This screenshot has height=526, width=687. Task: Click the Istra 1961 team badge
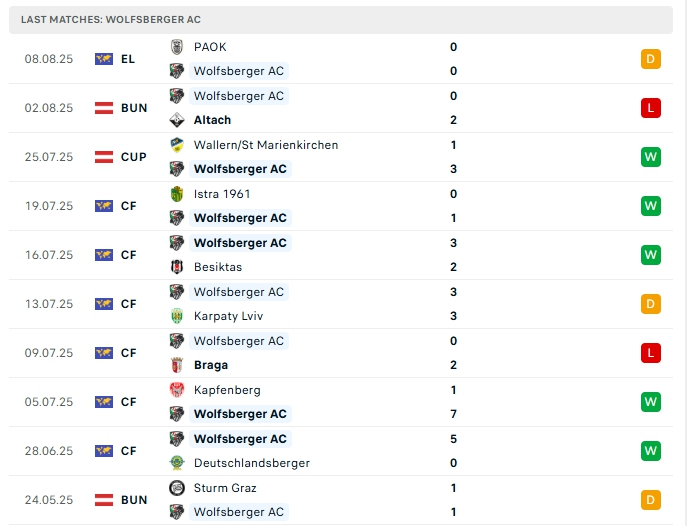pos(177,194)
